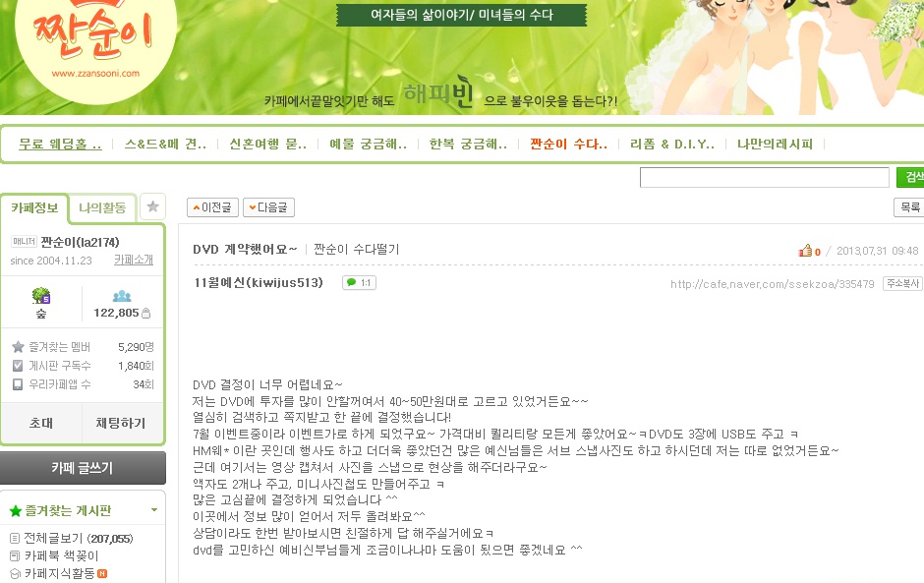This screenshot has height=583, width=924.
Task: Click the 전체글보기 list icon
Action: coord(15,538)
